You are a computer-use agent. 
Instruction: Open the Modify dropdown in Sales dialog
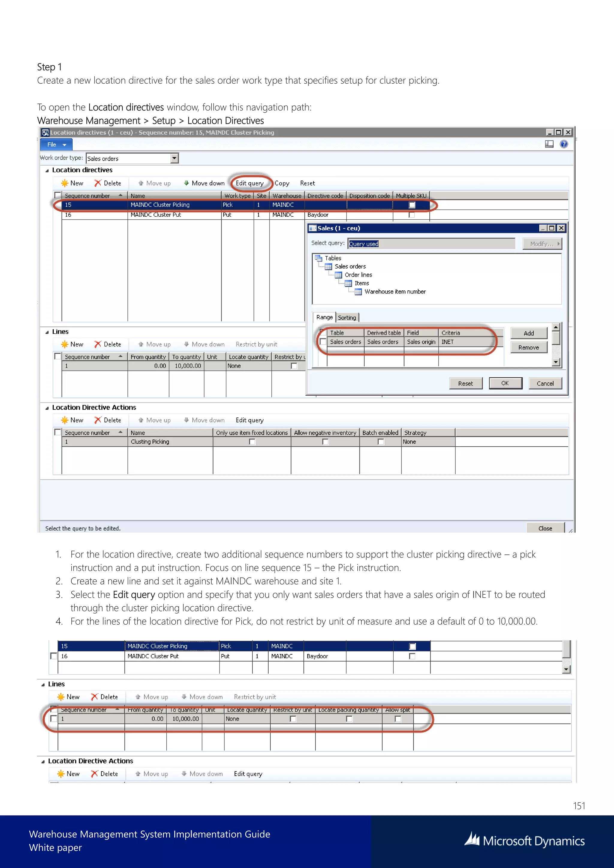tap(543, 244)
